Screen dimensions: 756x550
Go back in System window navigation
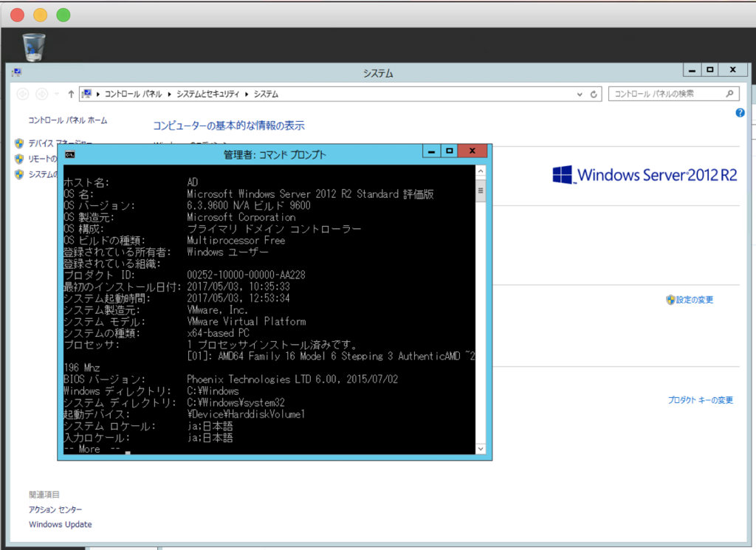coord(23,94)
